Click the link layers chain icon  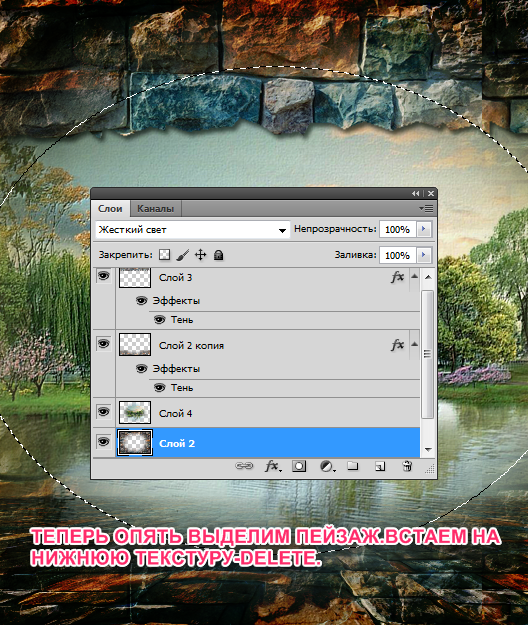(244, 466)
